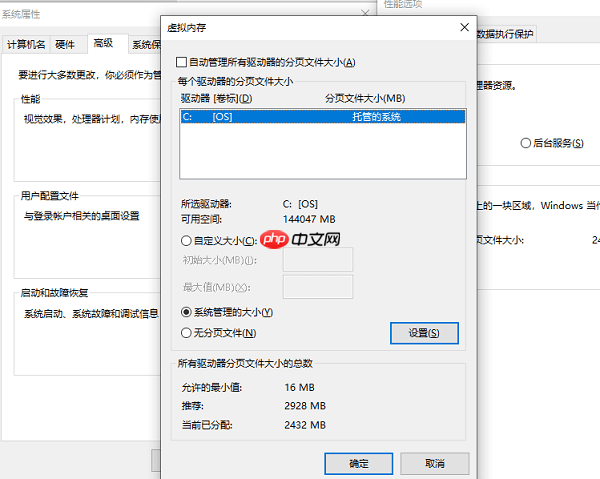Confirm with the 确定 button
The image size is (600, 479).
coord(358,464)
